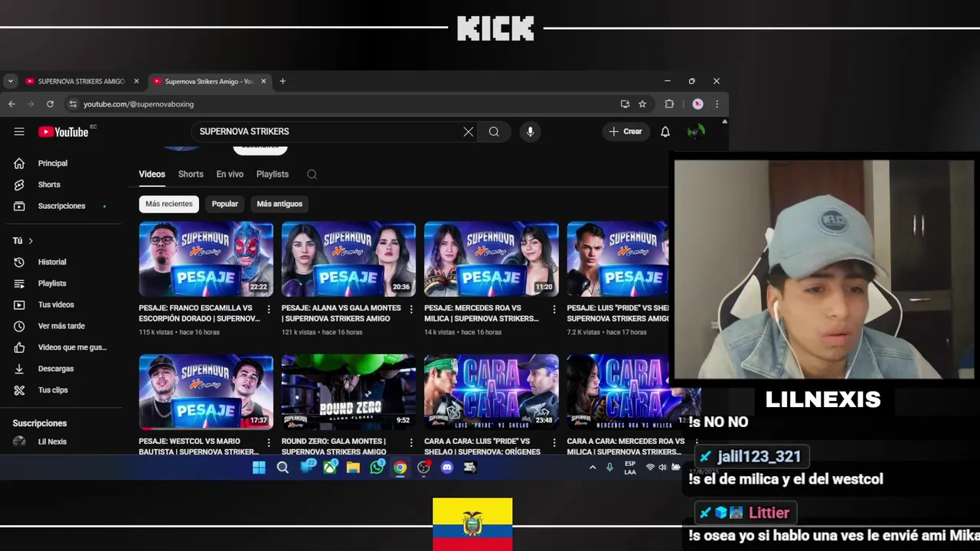Switch to the channel Videos tab
The width and height of the screenshot is (980, 551).
152,174
